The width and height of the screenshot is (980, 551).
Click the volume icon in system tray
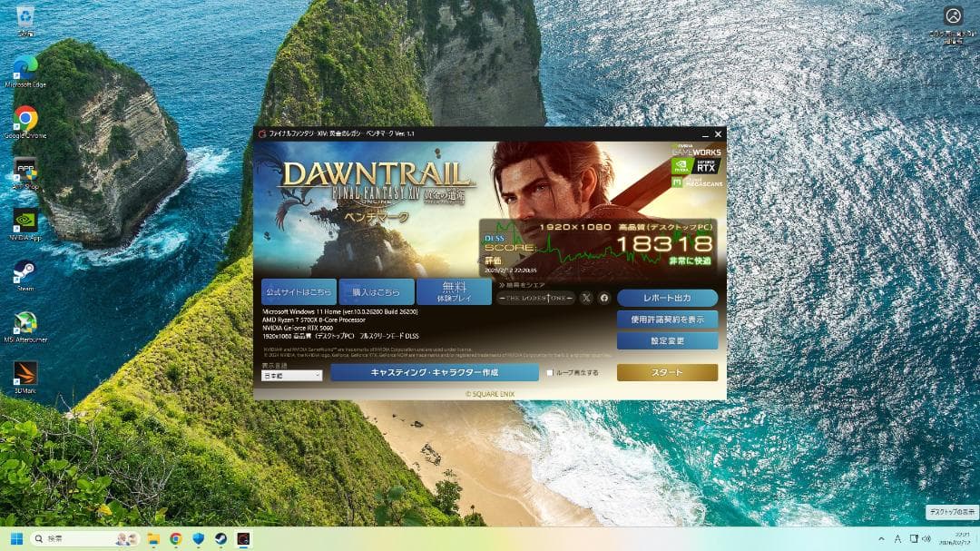tap(926, 538)
